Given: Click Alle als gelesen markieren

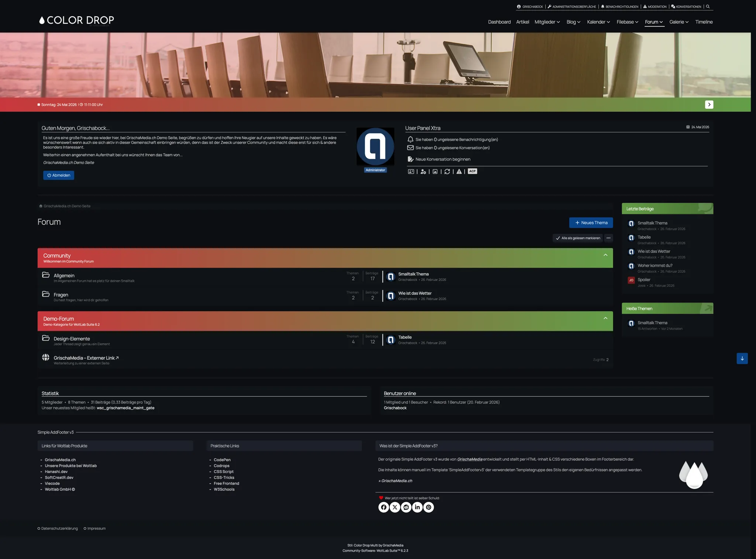Looking at the screenshot, I should click(577, 238).
